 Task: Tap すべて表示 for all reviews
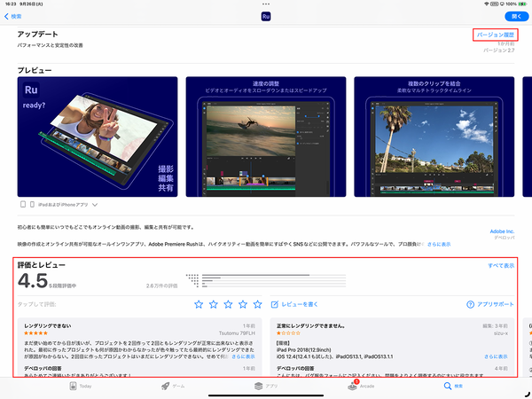coord(501,265)
